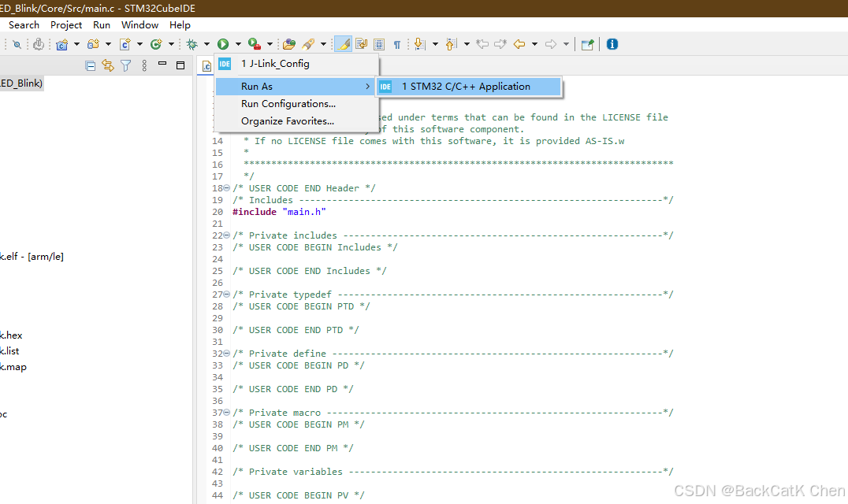The height and width of the screenshot is (504, 848).
Task: Open dropdown next to New C/C++ Project
Action: pos(76,44)
